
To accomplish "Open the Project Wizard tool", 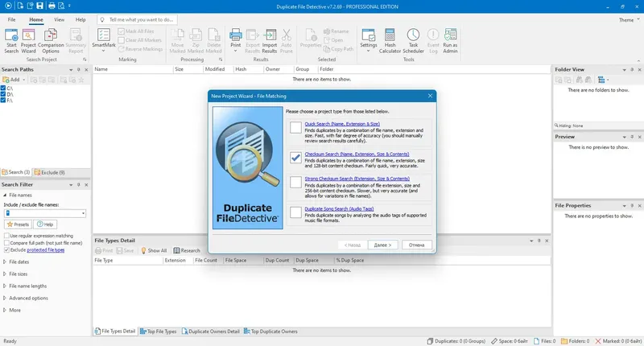I will pos(28,41).
